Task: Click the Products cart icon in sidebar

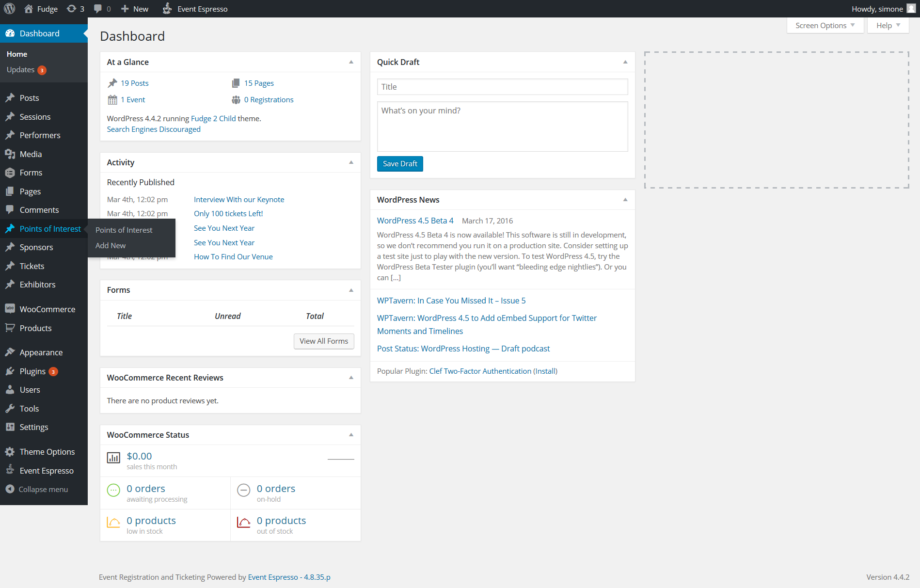Action: tap(10, 328)
